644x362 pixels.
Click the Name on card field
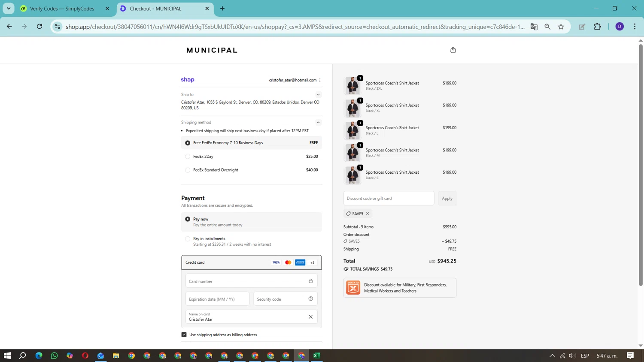click(252, 317)
